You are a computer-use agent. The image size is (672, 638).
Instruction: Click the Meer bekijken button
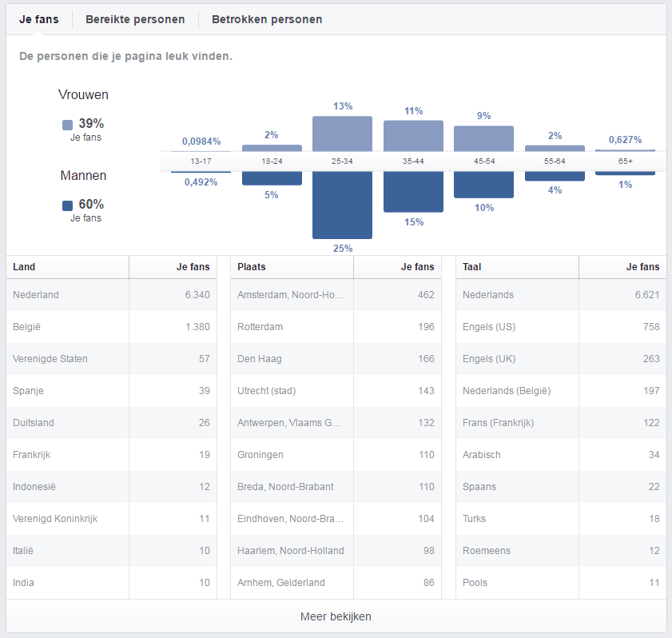click(336, 616)
